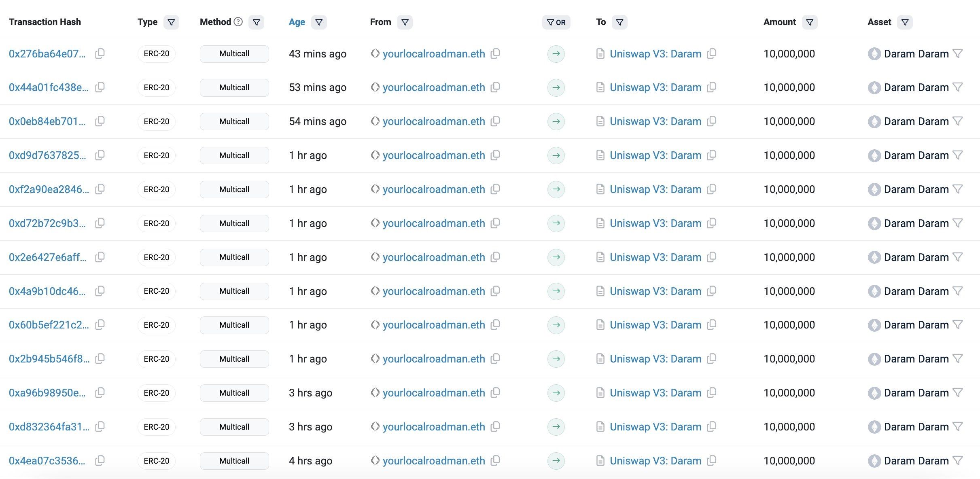Filter by Daram asset in first row
Image resolution: width=980 pixels, height=479 pixels.
tap(957, 53)
